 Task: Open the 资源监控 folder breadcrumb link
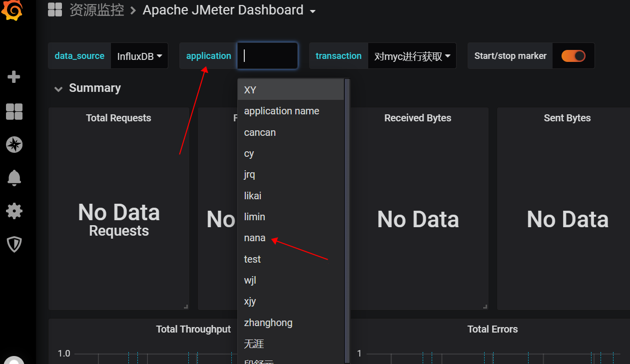coord(96,10)
